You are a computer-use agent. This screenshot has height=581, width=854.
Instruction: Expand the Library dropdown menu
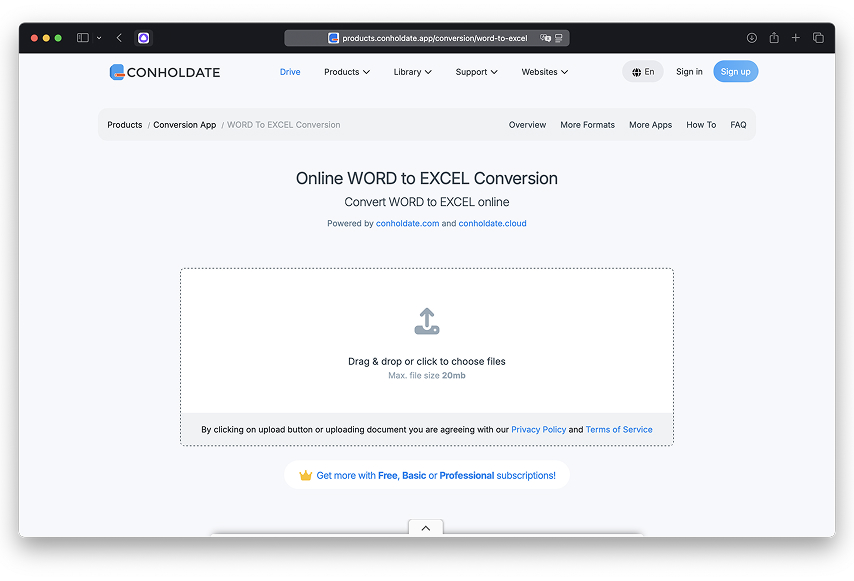coord(412,72)
